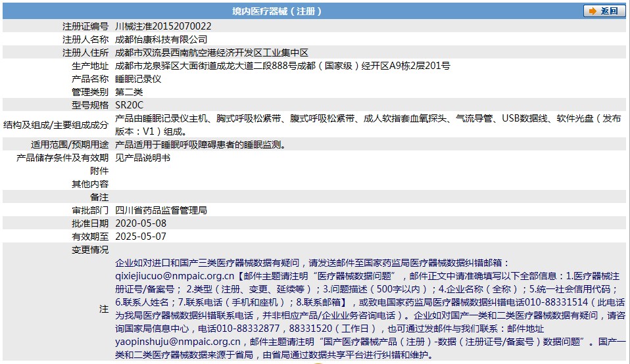Viewport: 630px width, 364px height.
Task: Select registration number 川械注准20152070022
Action: click(x=163, y=26)
